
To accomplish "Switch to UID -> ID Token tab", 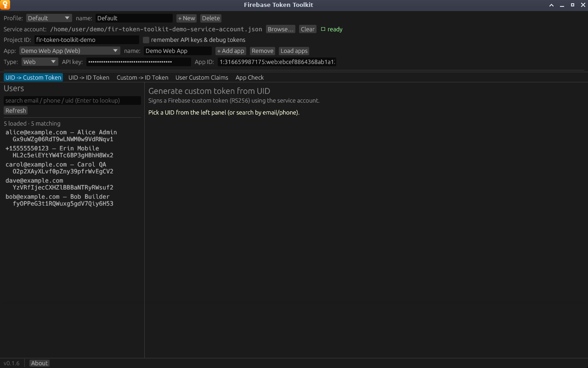I will (89, 78).
